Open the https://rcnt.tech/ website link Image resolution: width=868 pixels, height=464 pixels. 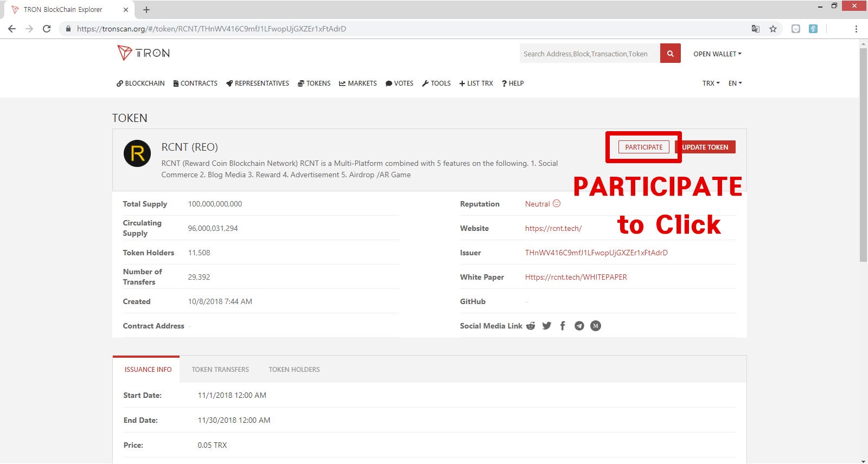[x=553, y=228]
